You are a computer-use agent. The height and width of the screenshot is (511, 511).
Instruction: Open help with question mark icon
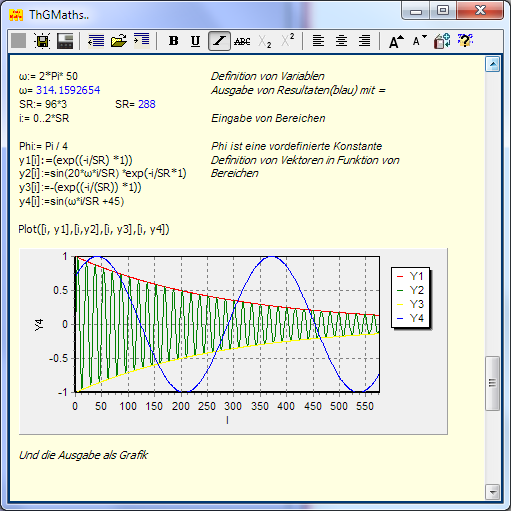click(x=465, y=40)
